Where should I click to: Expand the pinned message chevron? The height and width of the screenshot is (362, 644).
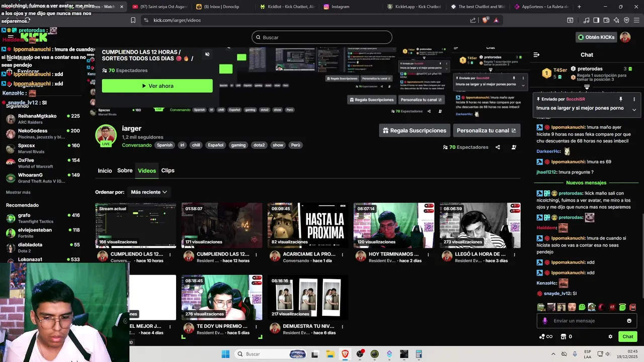coord(634,109)
